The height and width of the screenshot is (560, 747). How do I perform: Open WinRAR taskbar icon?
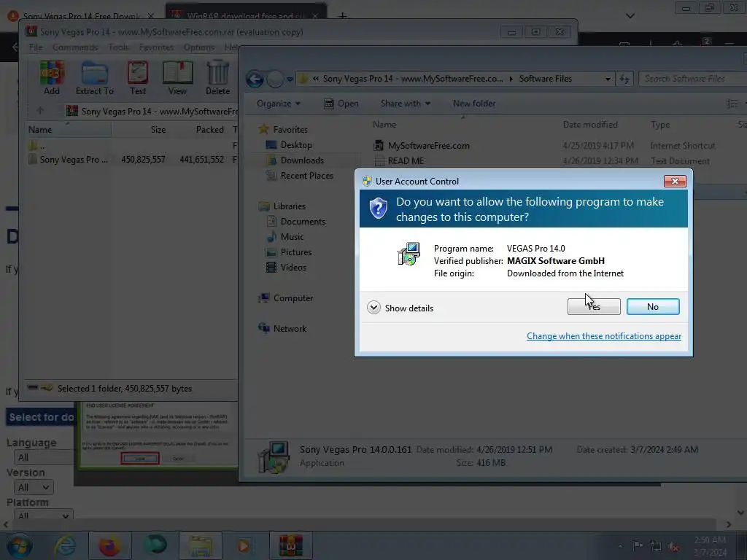tap(290, 545)
